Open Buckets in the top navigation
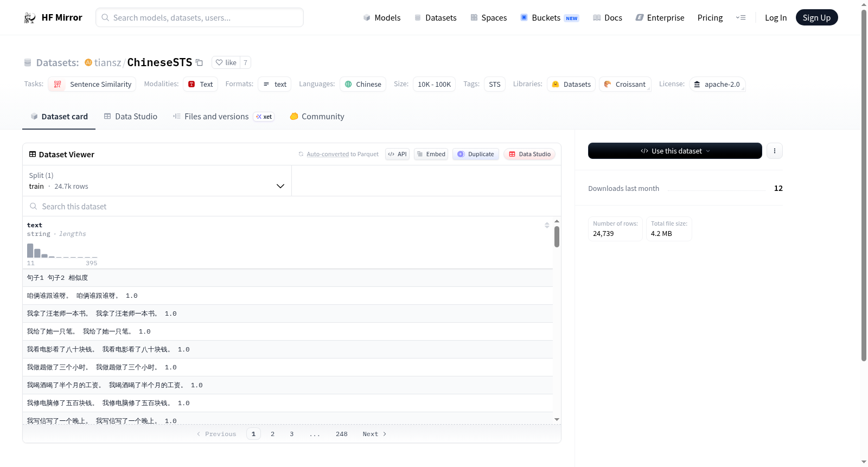 tap(550, 18)
